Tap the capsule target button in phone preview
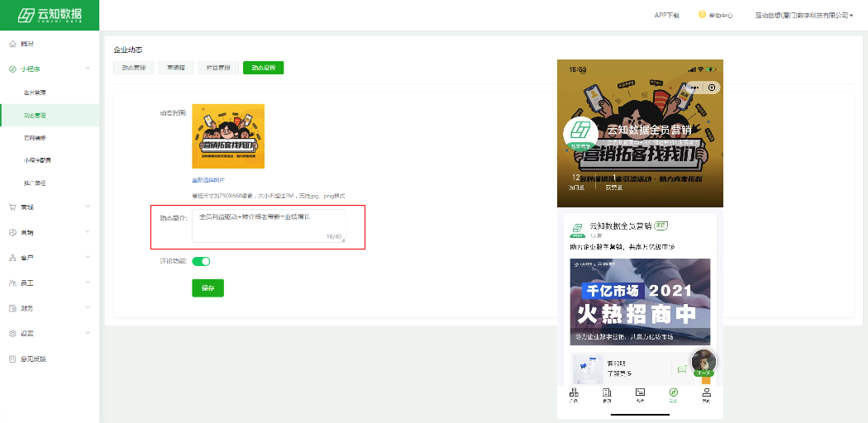The height and width of the screenshot is (423, 868). 711,88
